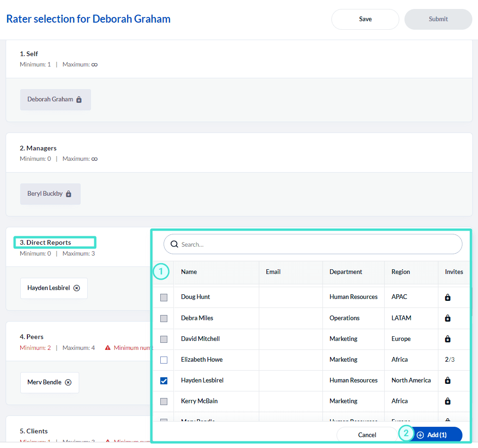Click lock icon on Beryl Buckby chip
This screenshot has height=448, width=478.
click(68, 194)
